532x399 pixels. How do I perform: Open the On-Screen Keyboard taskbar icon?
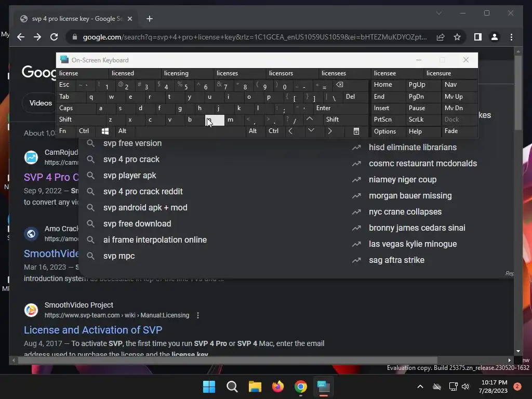click(323, 387)
